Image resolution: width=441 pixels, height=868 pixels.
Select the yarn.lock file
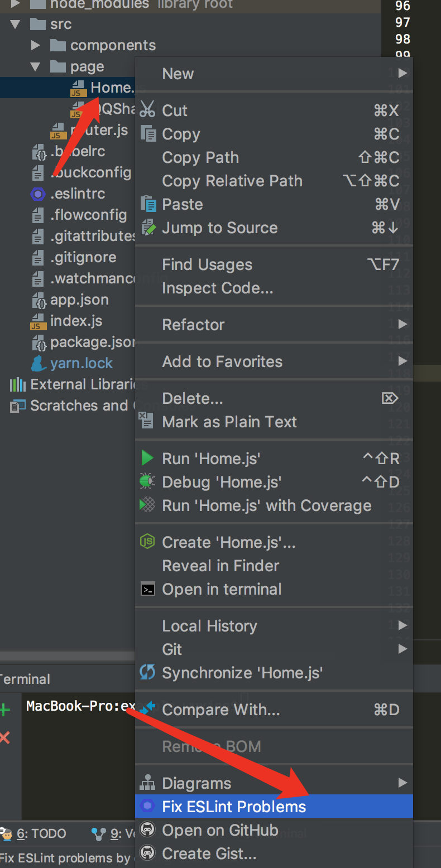pyautogui.click(x=81, y=363)
